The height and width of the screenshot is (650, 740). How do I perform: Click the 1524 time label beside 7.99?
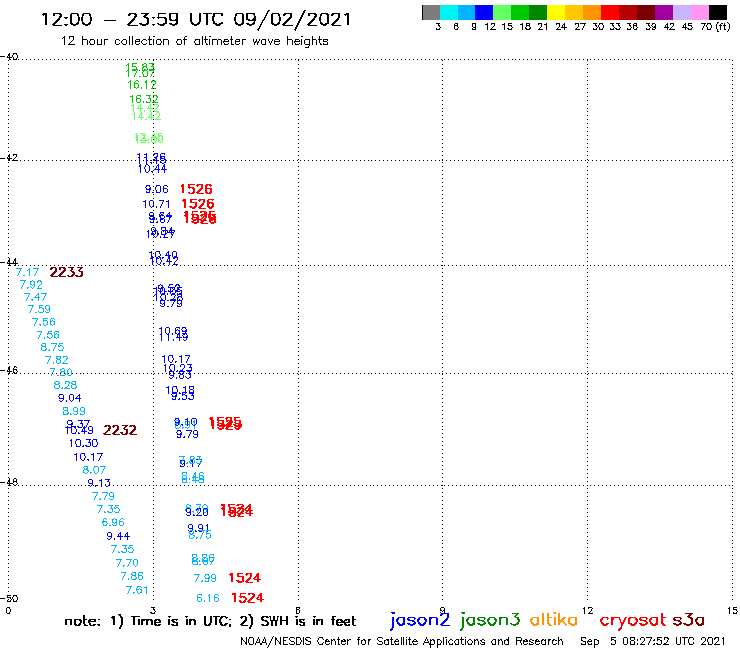click(x=244, y=578)
